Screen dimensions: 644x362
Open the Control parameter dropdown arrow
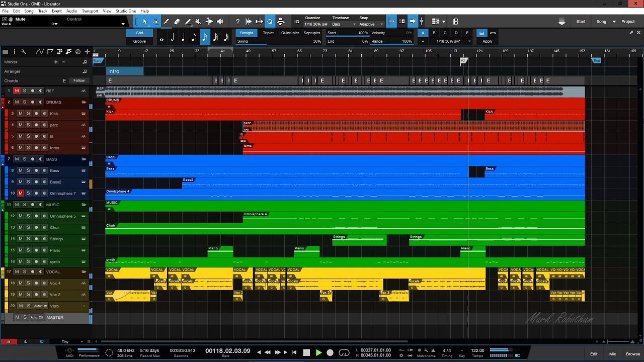[123, 24]
